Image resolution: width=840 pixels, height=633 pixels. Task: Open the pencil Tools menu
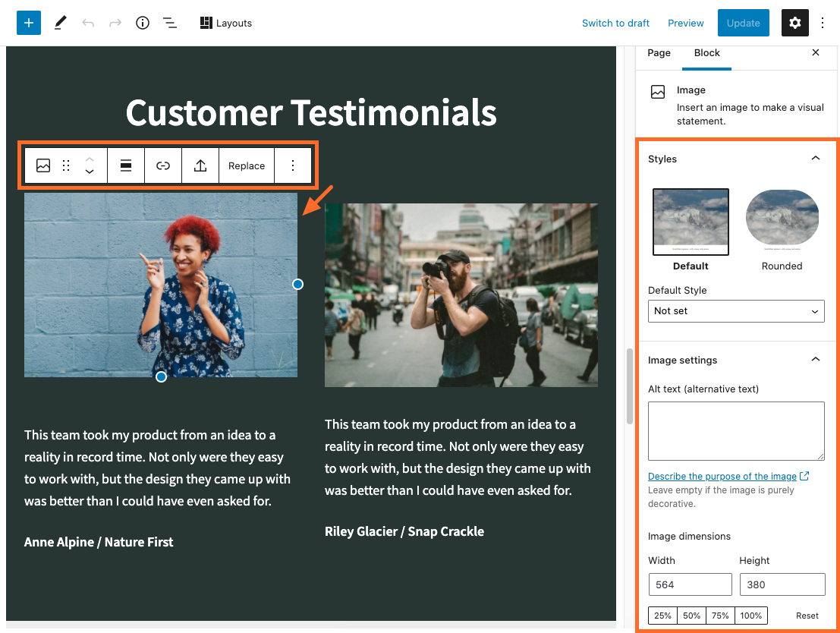tap(61, 23)
